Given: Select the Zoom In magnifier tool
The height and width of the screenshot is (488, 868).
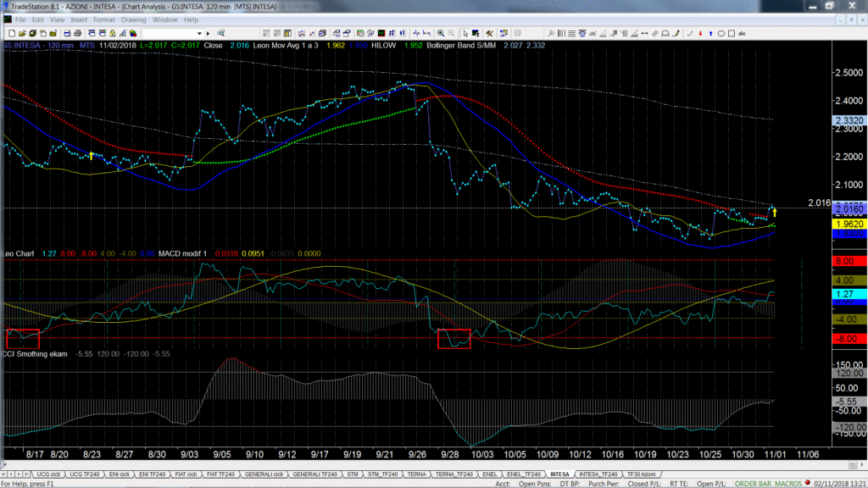Looking at the screenshot, I should coord(441,33).
